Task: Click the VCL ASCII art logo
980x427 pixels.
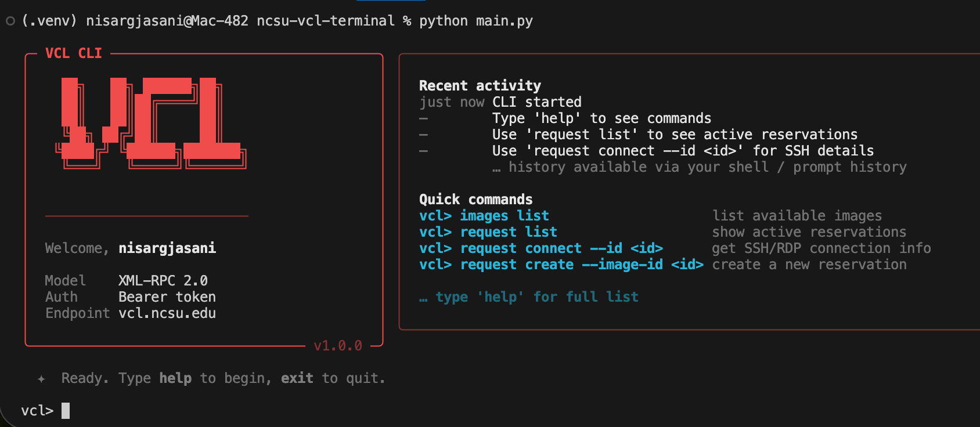Action: (x=151, y=124)
